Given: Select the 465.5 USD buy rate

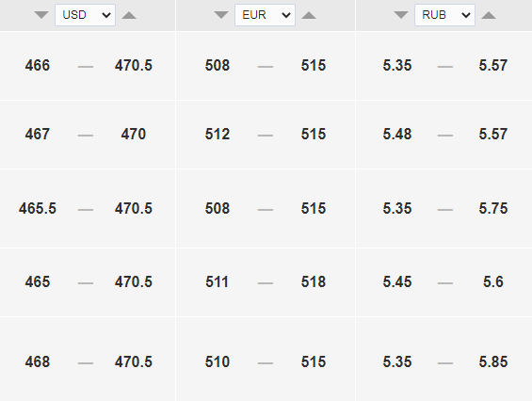Looking at the screenshot, I should pos(38,208).
